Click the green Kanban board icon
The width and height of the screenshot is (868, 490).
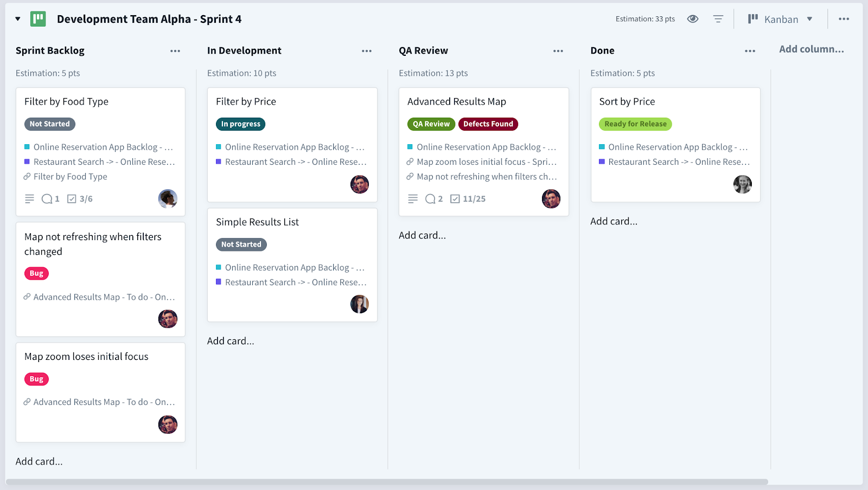(38, 19)
